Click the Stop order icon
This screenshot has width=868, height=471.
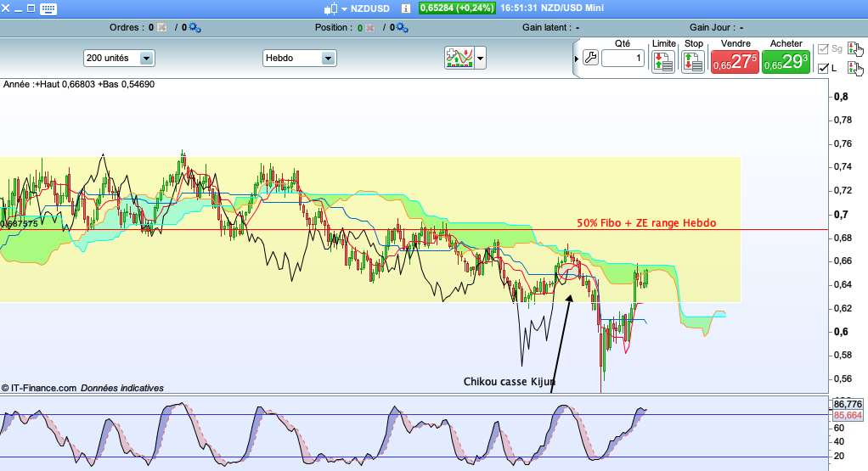694,61
